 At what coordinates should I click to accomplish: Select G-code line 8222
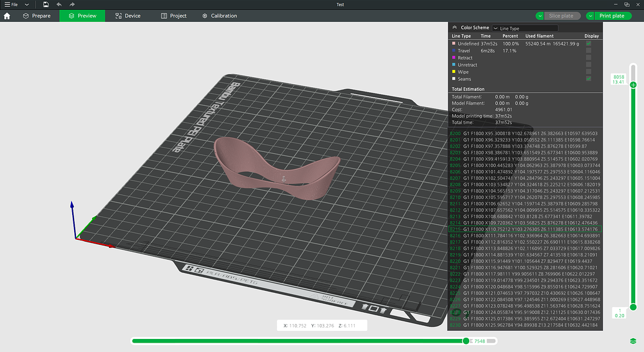[525, 274]
